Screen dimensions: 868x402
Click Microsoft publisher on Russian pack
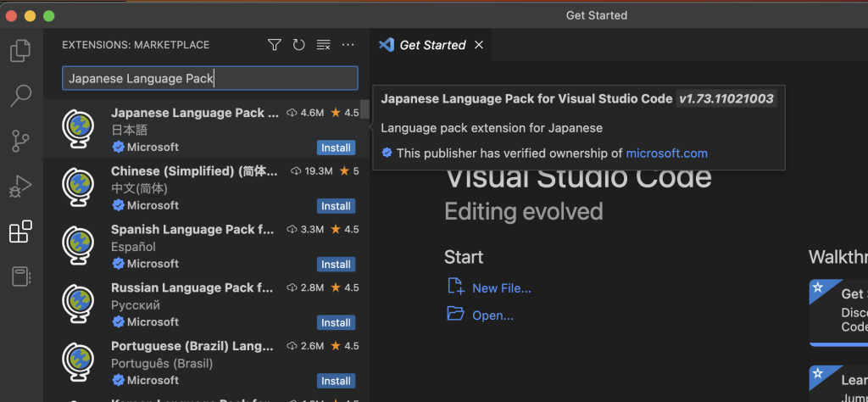click(x=153, y=321)
